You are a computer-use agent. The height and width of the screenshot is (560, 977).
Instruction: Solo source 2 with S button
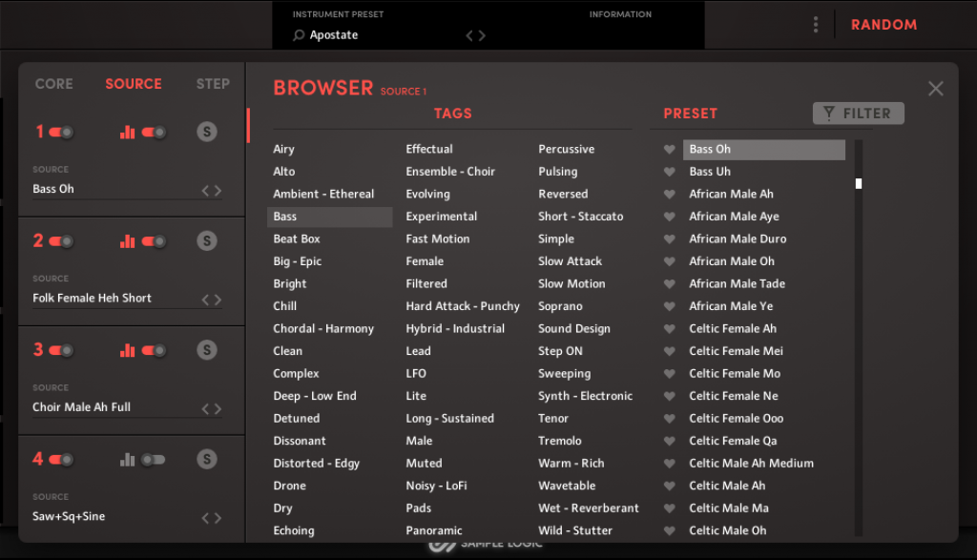coord(207,240)
